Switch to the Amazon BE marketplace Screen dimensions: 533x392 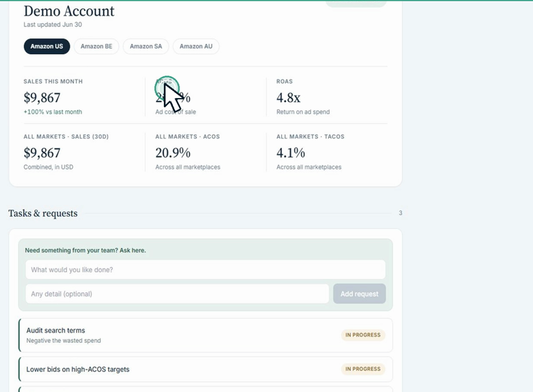(96, 46)
